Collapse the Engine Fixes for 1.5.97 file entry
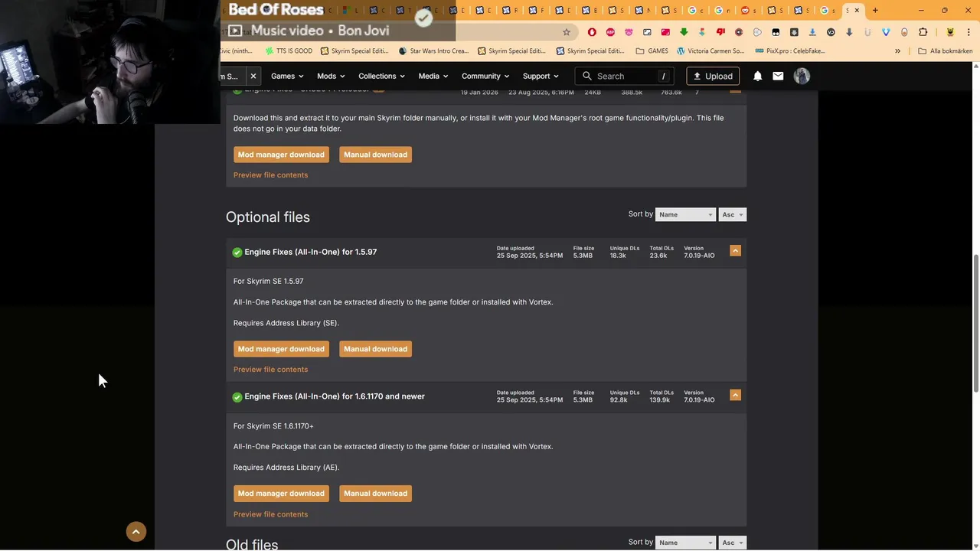Image resolution: width=980 pixels, height=551 pixels. 735,250
